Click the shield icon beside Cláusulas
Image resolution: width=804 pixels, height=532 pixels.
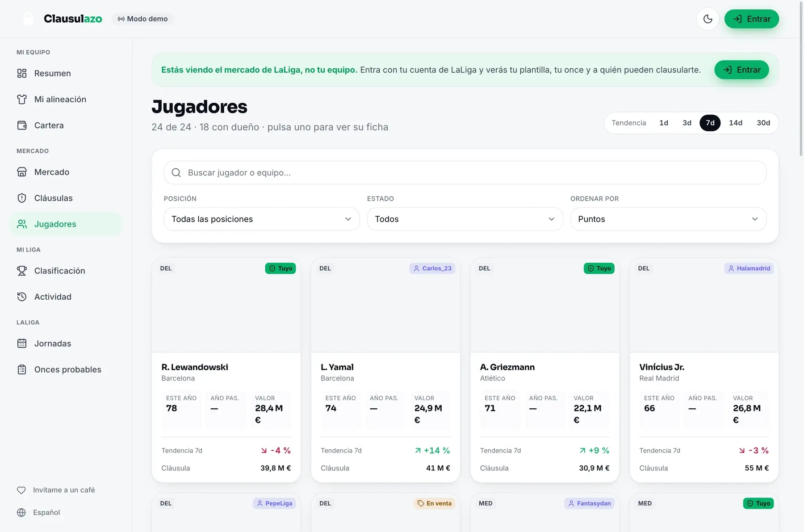(x=22, y=198)
